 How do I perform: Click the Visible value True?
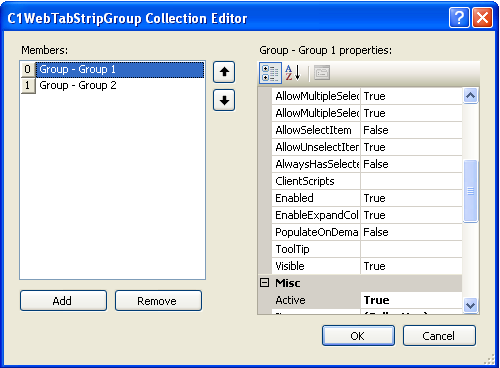(411, 266)
